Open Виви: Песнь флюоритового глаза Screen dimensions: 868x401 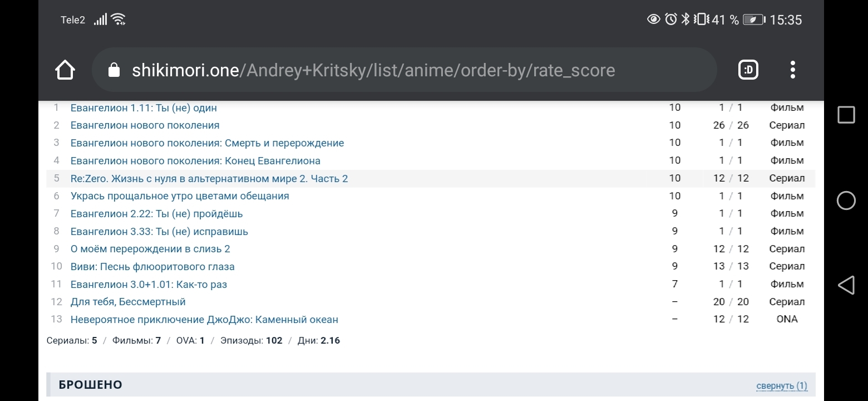pos(152,267)
